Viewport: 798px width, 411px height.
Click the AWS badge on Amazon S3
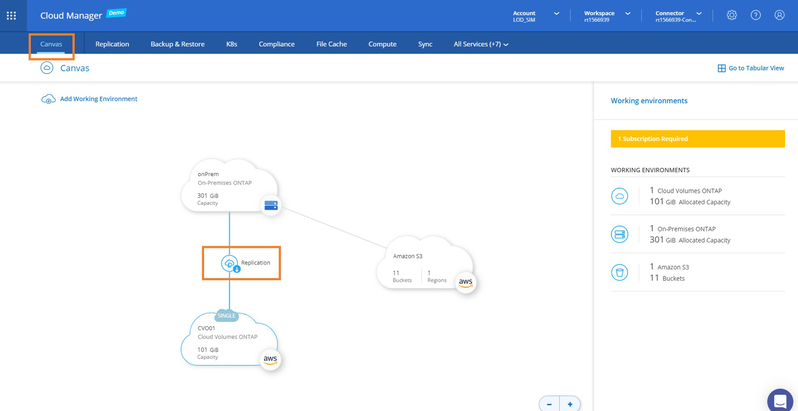464,283
